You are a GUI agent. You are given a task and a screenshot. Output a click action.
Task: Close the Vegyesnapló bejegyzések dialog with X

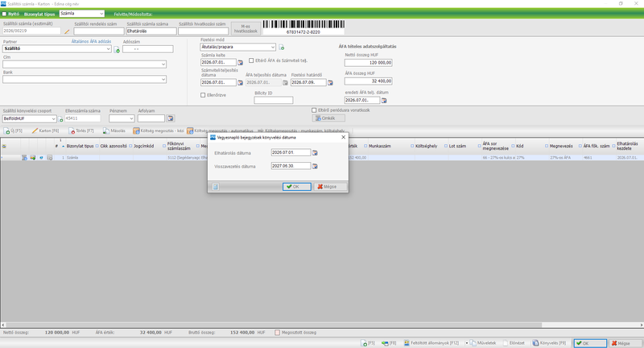(x=344, y=137)
